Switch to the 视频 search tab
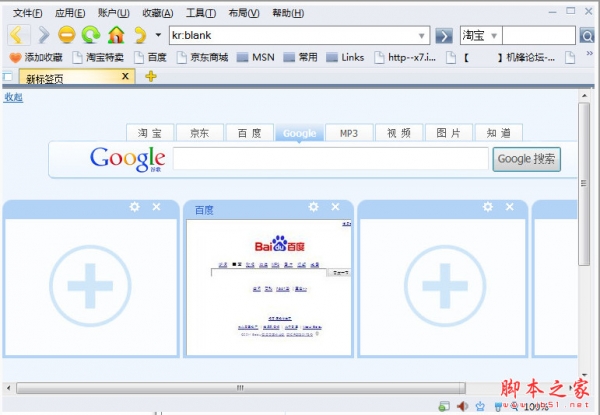The width and height of the screenshot is (600, 415). point(399,133)
